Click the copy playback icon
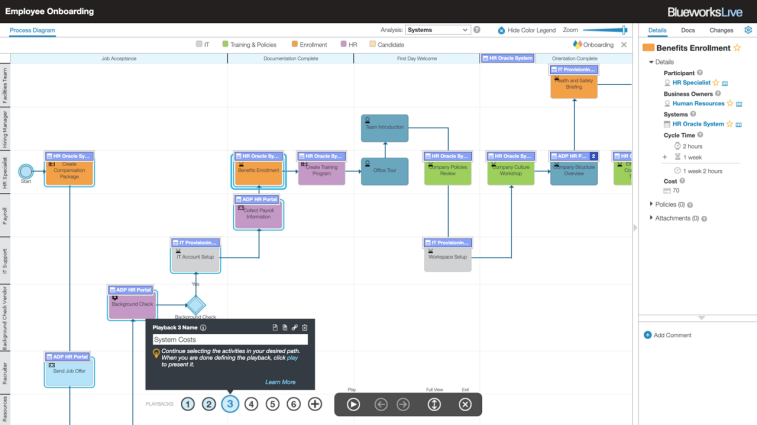Image resolution: width=757 pixels, height=425 pixels. (x=285, y=327)
